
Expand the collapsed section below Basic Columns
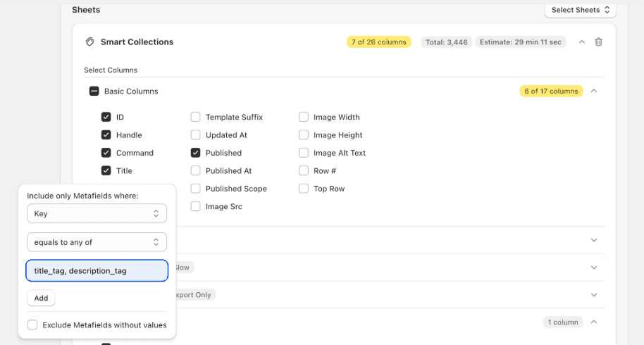(x=593, y=240)
